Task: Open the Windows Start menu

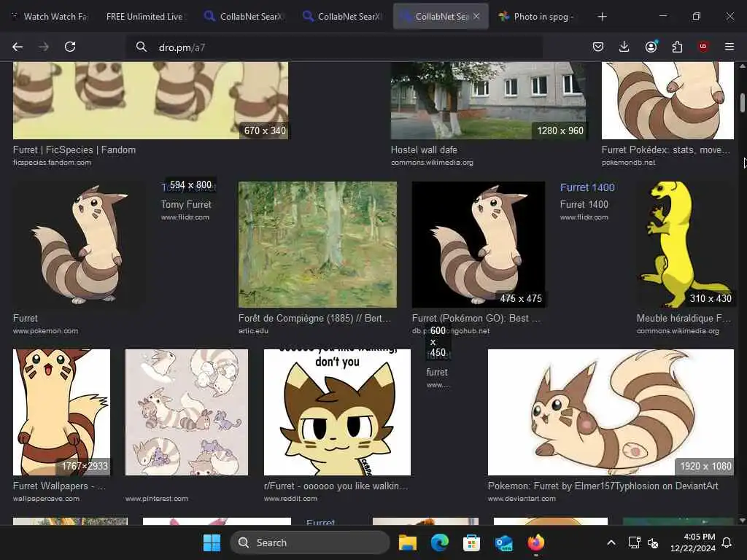Action: [x=212, y=542]
